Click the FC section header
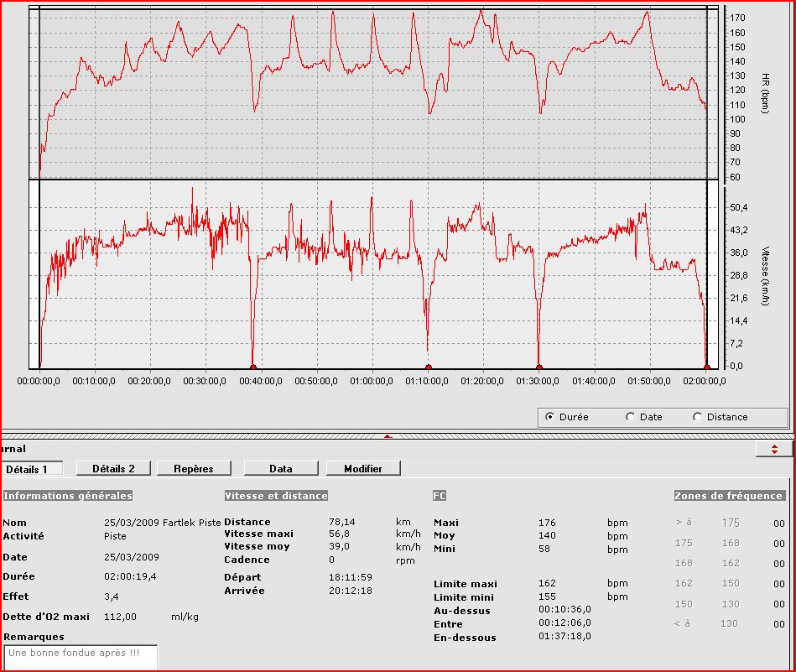 point(440,495)
